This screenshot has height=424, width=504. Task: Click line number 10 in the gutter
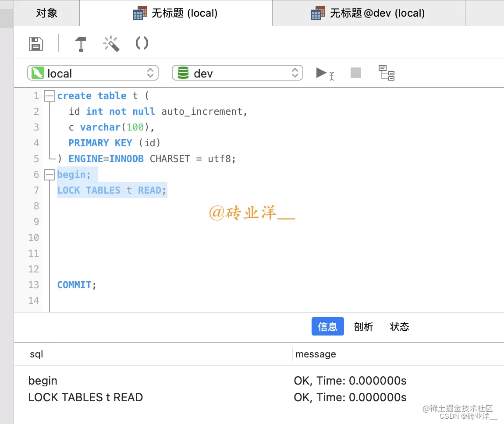tap(33, 238)
